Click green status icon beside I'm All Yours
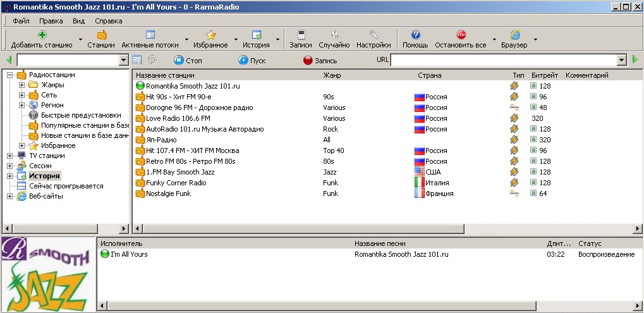 point(105,254)
